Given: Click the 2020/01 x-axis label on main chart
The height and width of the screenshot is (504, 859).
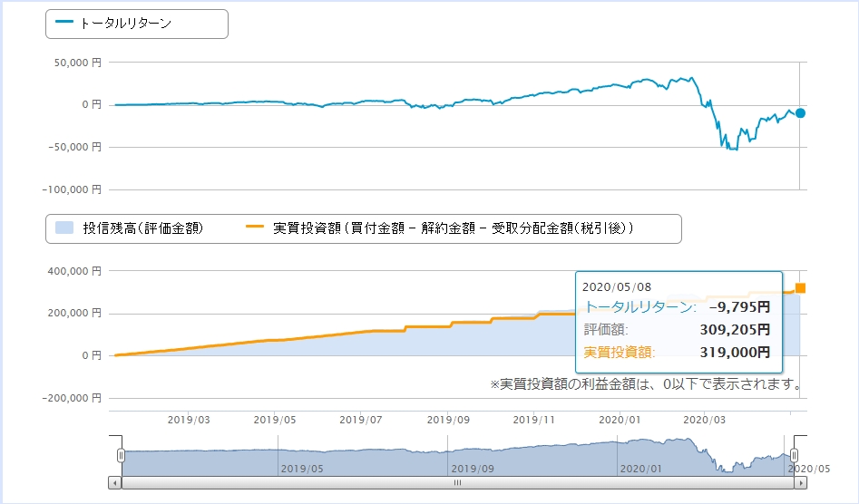Looking at the screenshot, I should coord(620,420).
